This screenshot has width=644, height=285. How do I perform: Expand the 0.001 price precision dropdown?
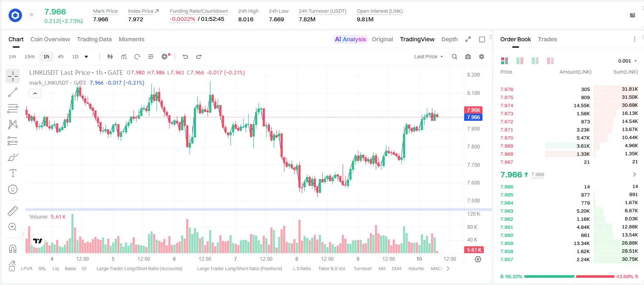(627, 61)
